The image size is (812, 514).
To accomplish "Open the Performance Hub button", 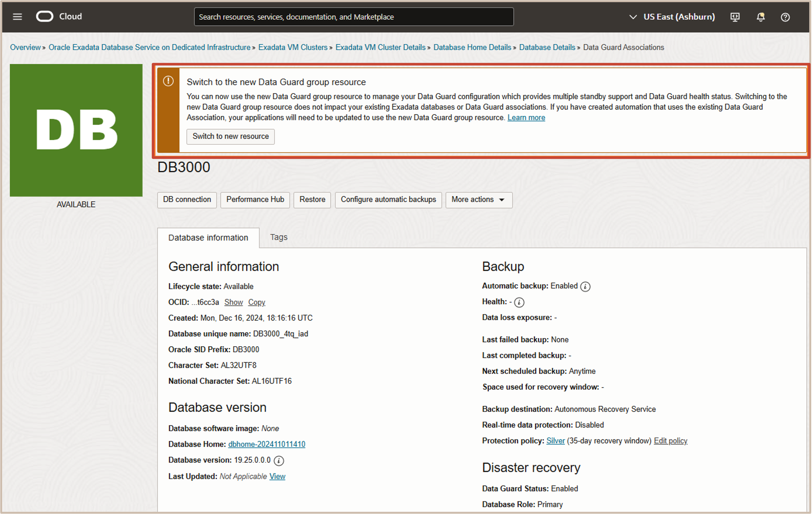I will tap(255, 200).
